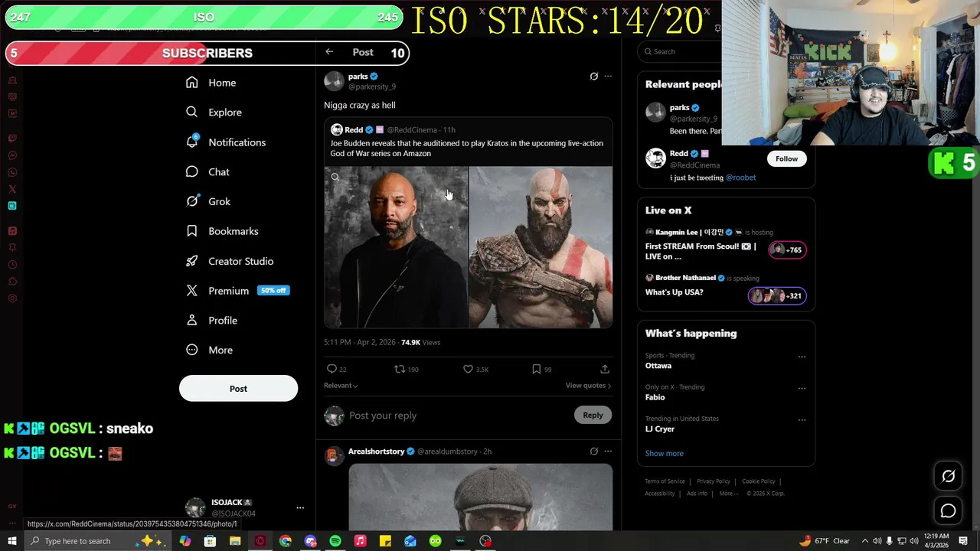Open X panel in Opera GX sidebar

(x=12, y=189)
